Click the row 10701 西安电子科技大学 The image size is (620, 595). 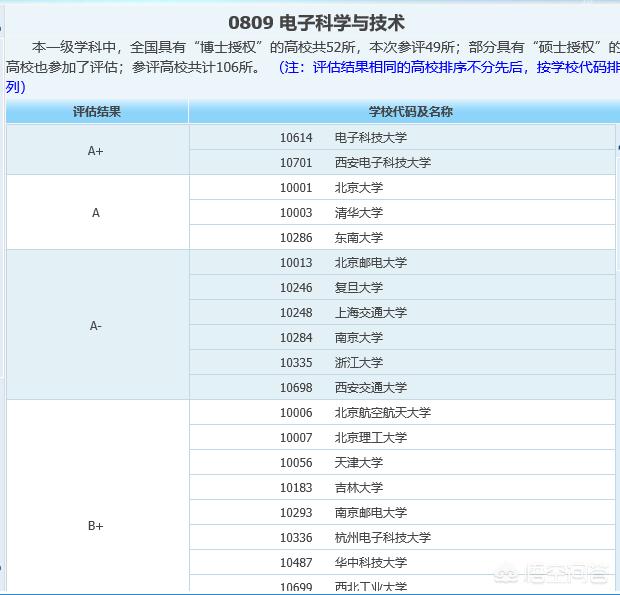click(x=402, y=162)
